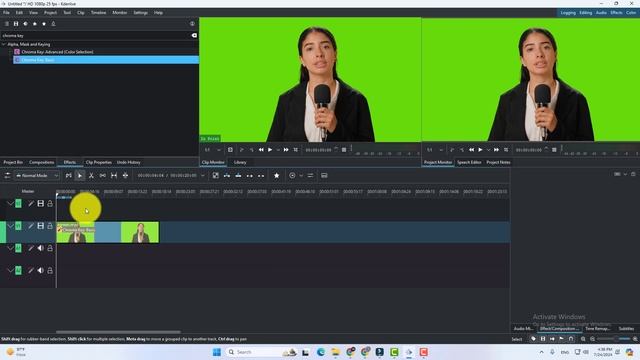This screenshot has height=360, width=640.
Task: Lock the bottom audio track
Action: coord(50,270)
